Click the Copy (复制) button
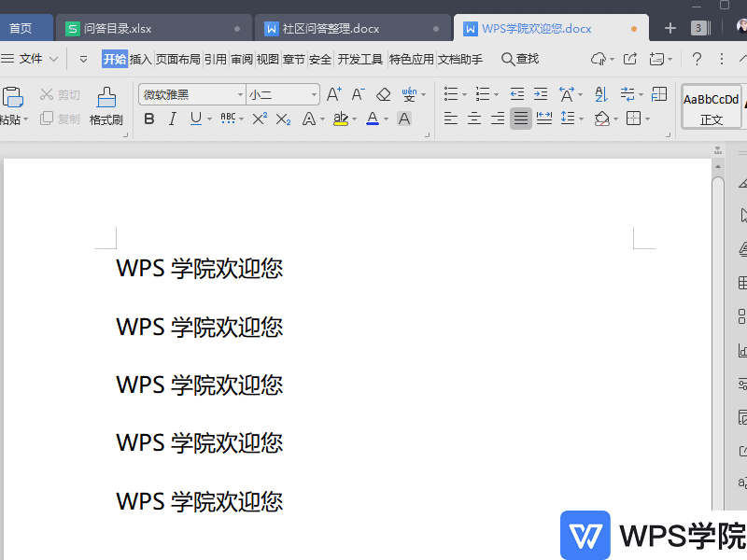Image resolution: width=747 pixels, height=560 pixels. [60, 119]
